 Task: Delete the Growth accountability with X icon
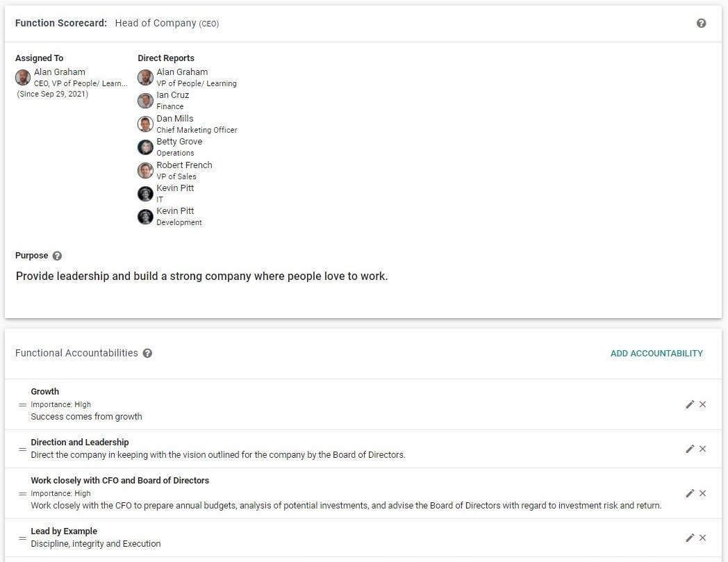click(x=702, y=404)
